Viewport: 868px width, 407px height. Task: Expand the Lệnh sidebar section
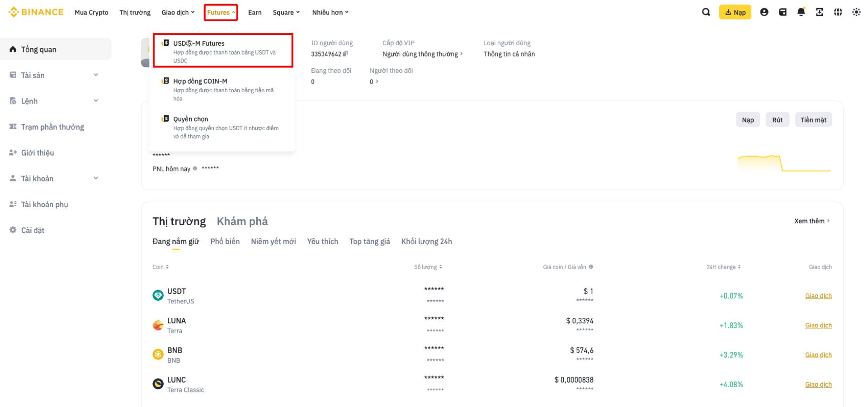coord(96,101)
